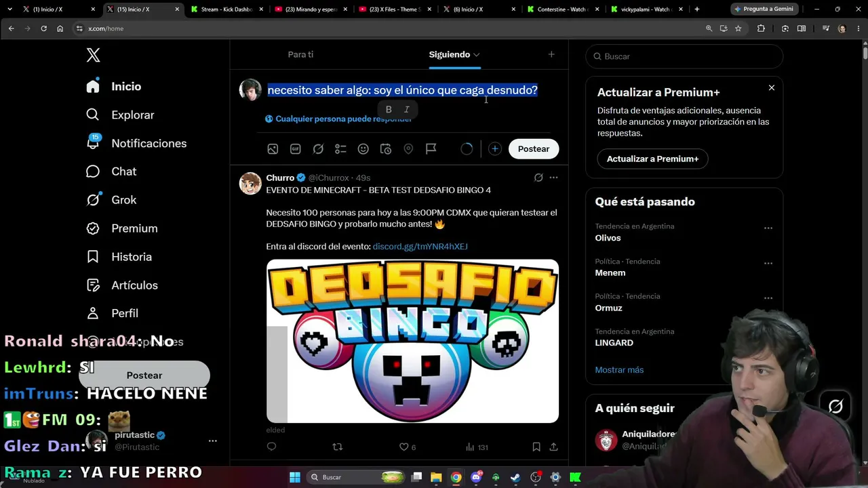
Task: Repost Churro's post
Action: [x=338, y=447]
